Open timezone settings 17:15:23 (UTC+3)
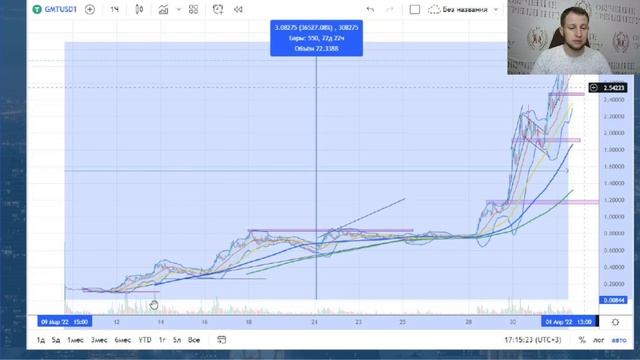 533,340
